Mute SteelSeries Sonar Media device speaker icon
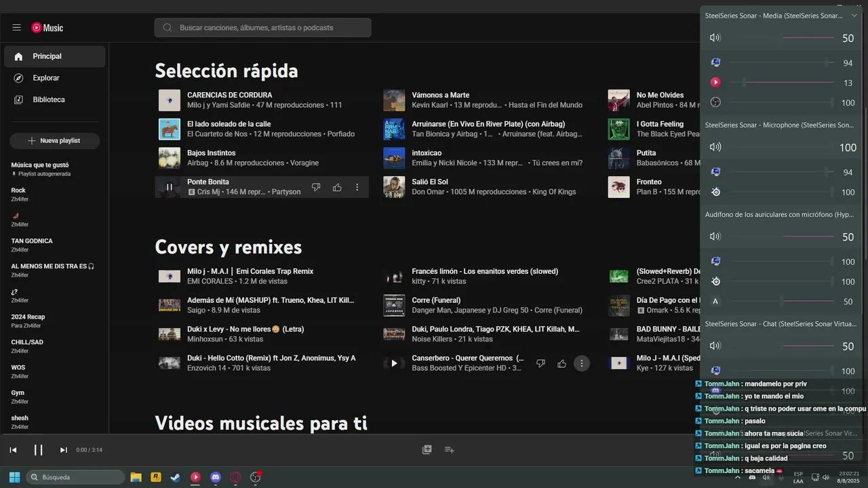 (x=715, y=38)
